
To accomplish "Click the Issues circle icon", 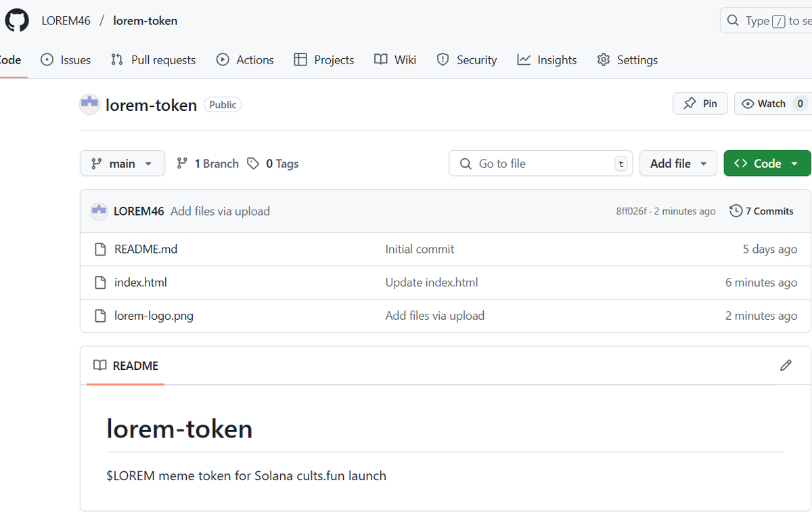I will (x=47, y=60).
